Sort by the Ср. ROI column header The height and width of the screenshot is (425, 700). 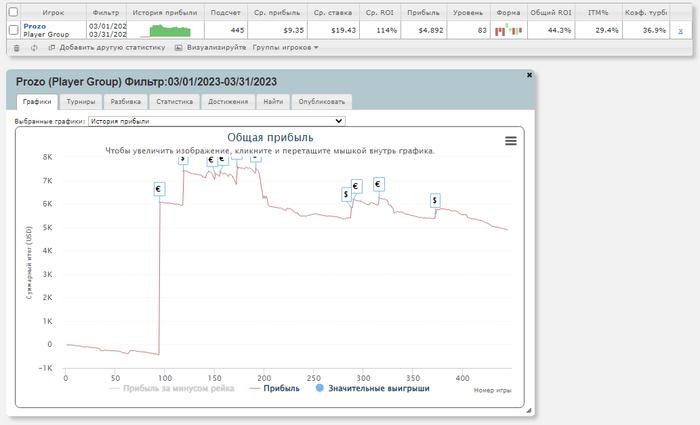379,12
